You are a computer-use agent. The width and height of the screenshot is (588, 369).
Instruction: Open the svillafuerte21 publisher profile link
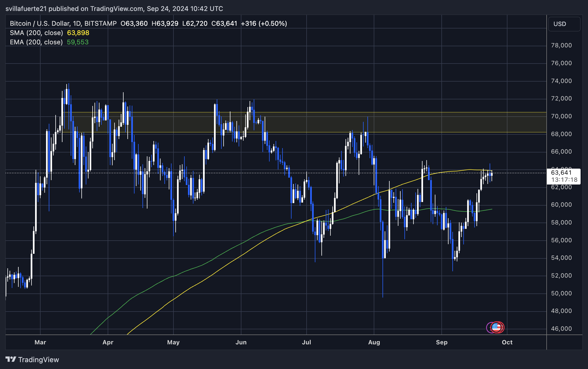pos(27,8)
